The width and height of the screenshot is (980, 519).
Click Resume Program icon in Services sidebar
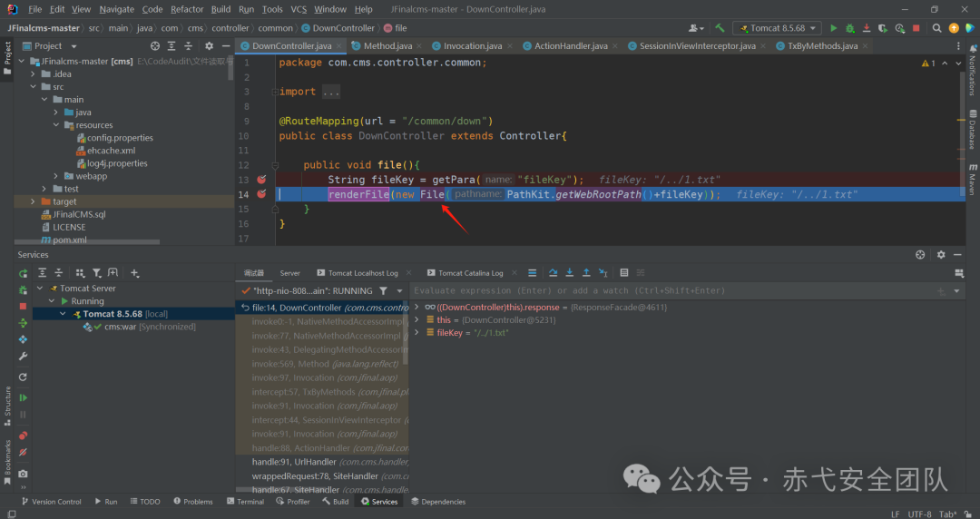click(23, 397)
